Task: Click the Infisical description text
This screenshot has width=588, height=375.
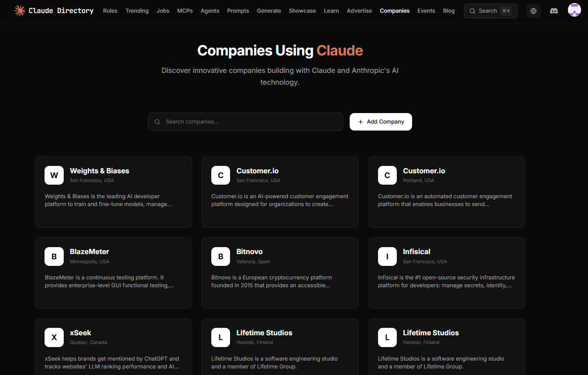Action: point(446,281)
